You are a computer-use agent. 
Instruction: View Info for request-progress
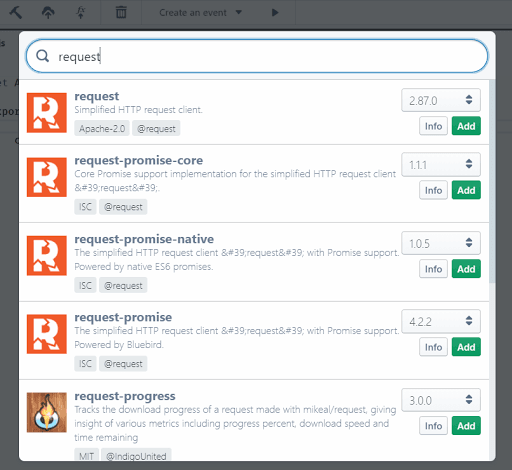click(x=433, y=426)
